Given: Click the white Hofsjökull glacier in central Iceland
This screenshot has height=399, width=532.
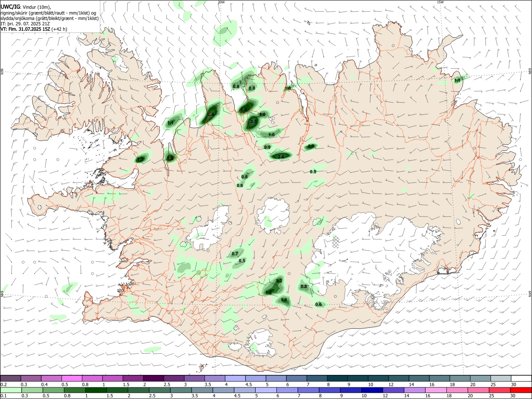Looking at the screenshot, I should [273, 215].
